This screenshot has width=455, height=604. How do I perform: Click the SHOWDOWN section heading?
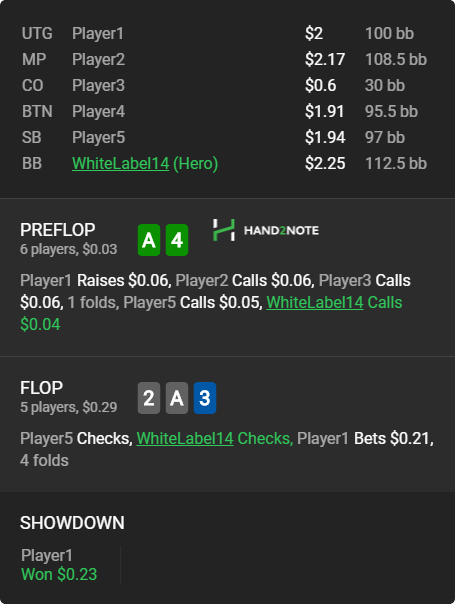point(72,523)
